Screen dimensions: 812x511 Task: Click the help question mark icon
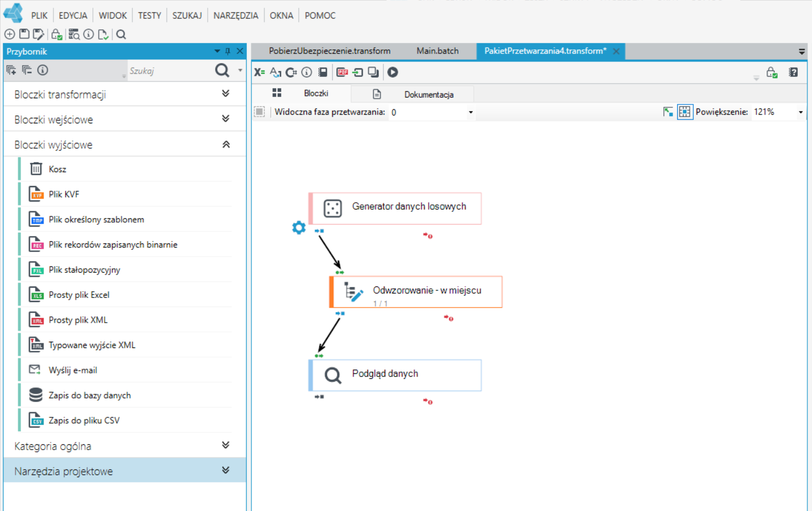793,72
